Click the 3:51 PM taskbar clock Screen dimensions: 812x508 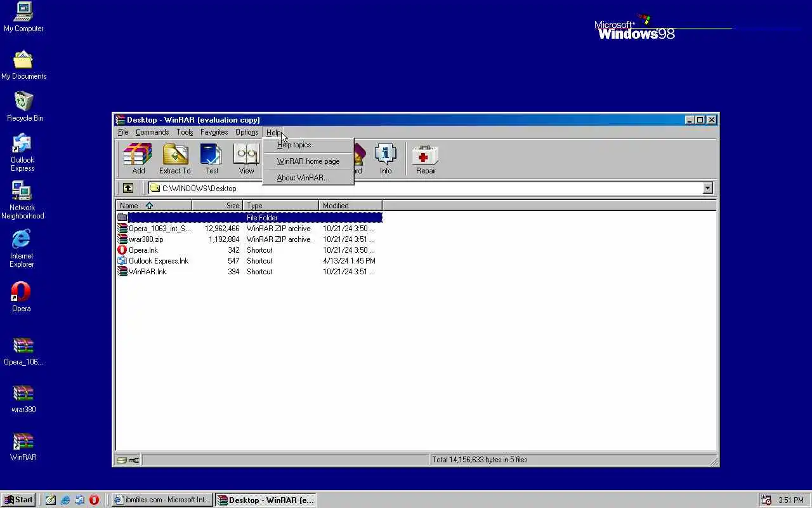(x=791, y=500)
